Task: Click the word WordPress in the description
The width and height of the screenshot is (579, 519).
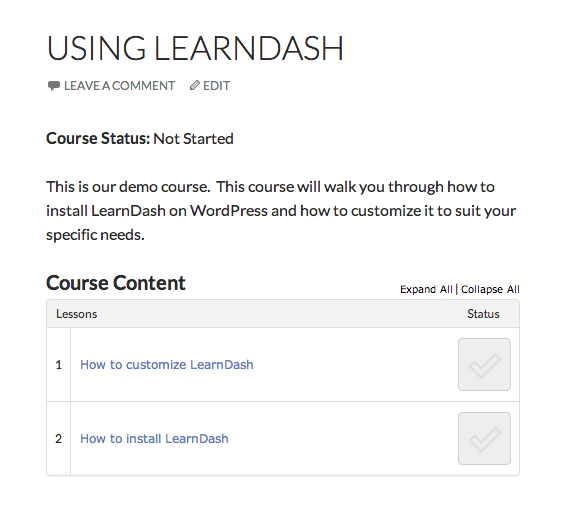Action: pyautogui.click(x=229, y=211)
